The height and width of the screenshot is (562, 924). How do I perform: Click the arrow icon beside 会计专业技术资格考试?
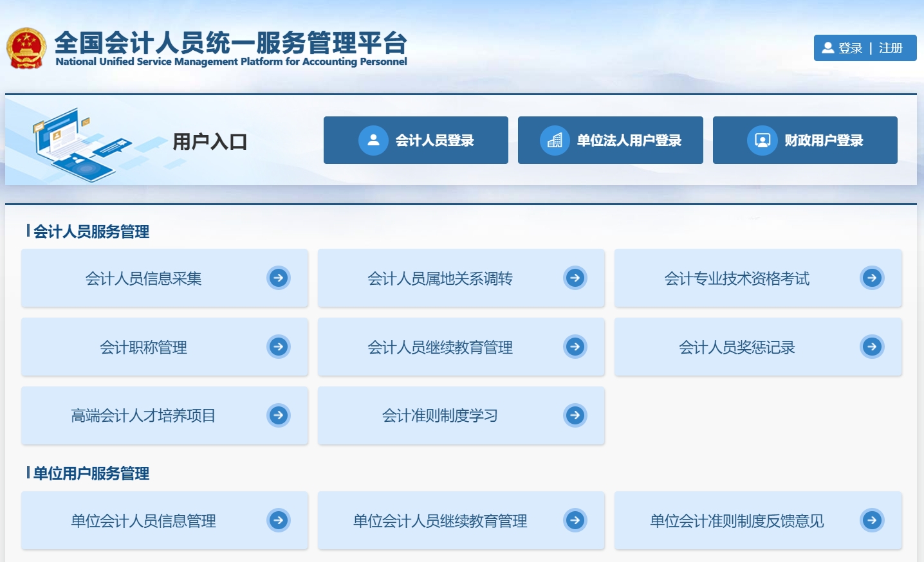872,278
